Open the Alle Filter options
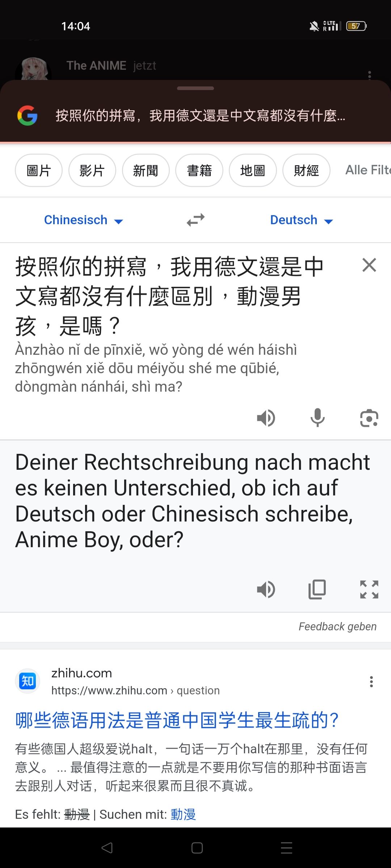This screenshot has width=391, height=868. point(368,170)
